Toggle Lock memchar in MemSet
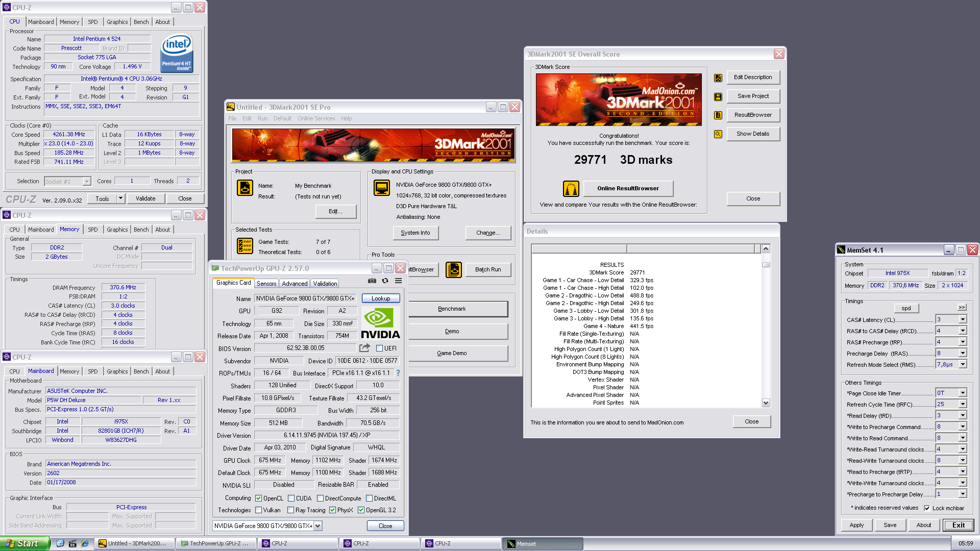The width and height of the screenshot is (980, 551). pos(927,508)
